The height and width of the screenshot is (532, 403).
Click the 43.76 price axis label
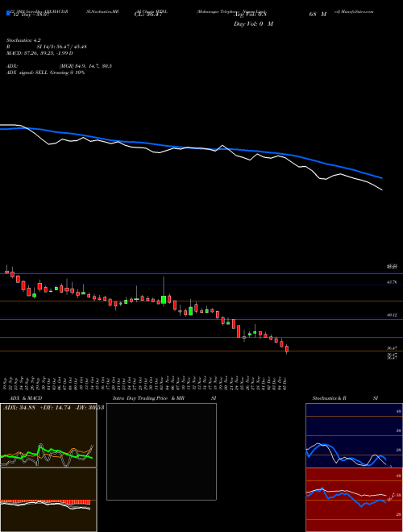coord(392,282)
